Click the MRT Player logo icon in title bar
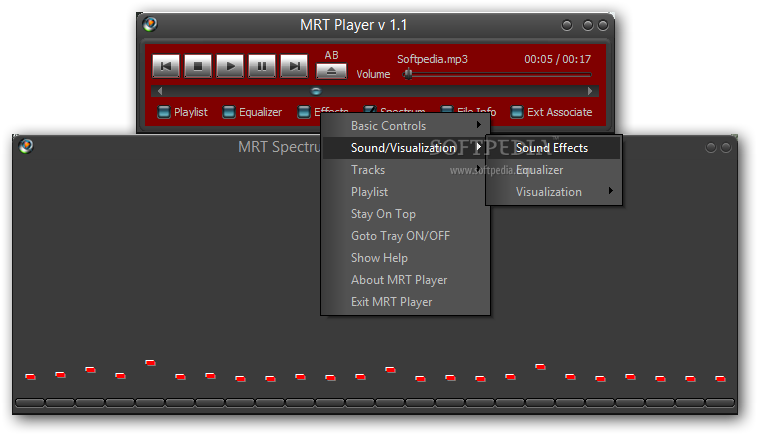 coord(150,24)
